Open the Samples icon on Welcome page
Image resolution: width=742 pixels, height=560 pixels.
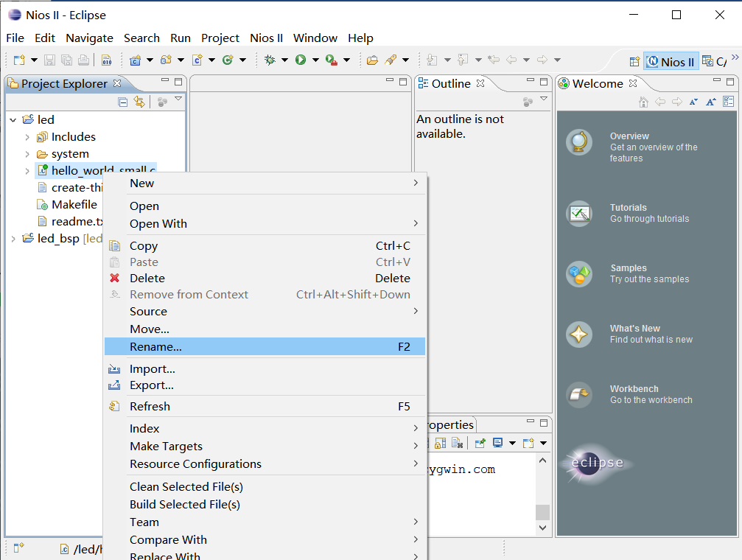579,274
